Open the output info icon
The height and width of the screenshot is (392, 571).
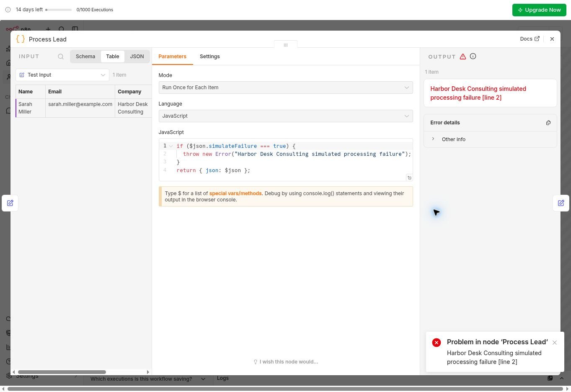click(473, 56)
